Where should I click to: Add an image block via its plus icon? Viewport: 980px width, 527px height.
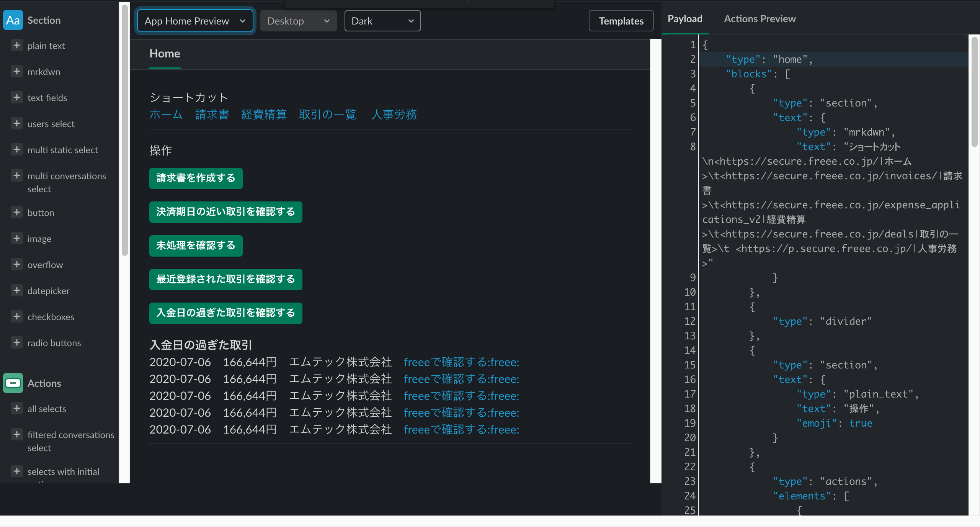17,238
